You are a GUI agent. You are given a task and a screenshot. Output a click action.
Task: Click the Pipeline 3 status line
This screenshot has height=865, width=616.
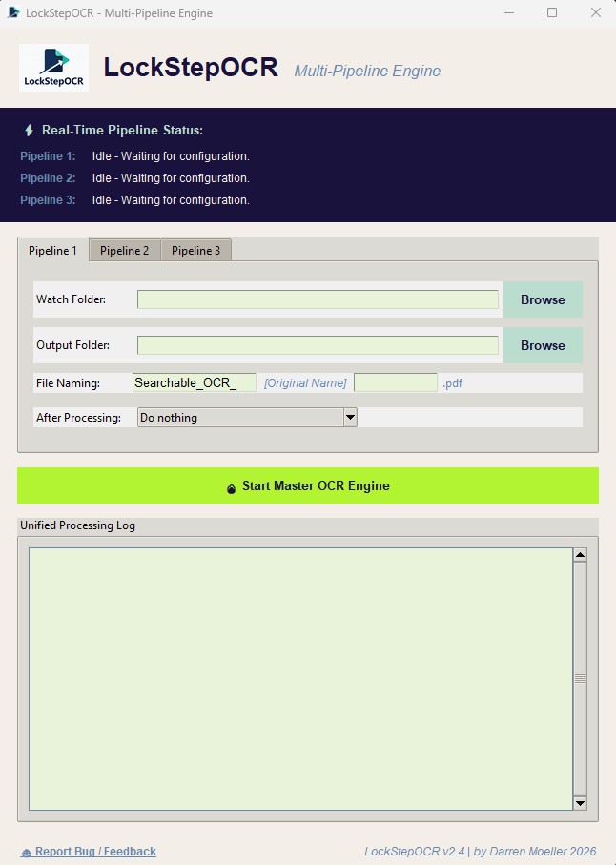point(135,200)
